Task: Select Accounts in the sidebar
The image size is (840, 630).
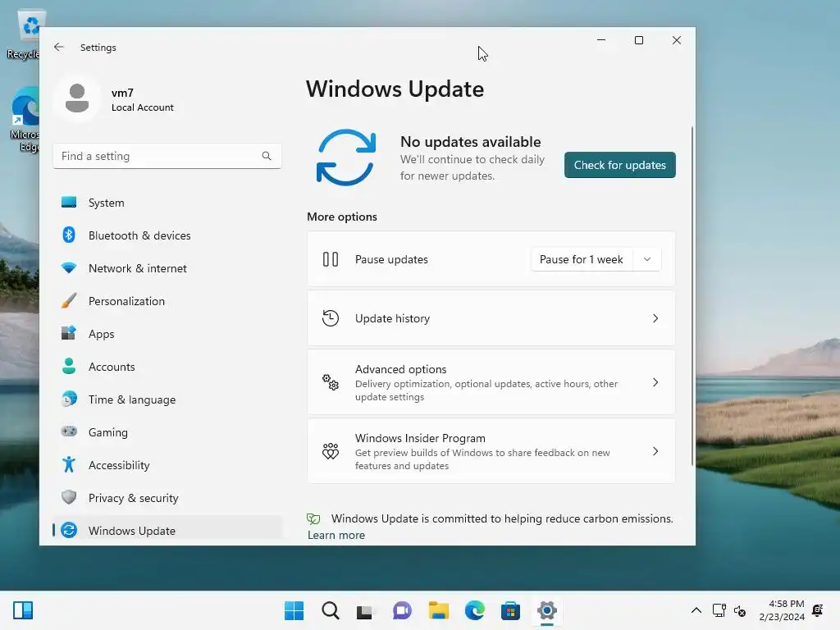Action: coord(167,367)
